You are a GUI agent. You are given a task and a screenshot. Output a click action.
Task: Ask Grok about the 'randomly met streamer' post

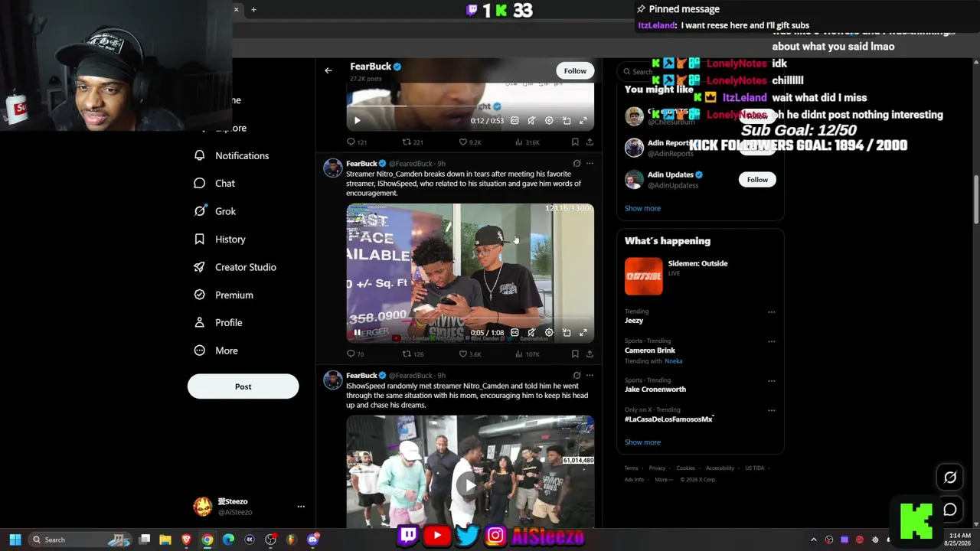(577, 375)
